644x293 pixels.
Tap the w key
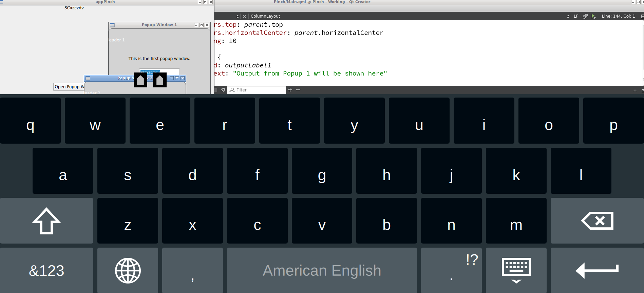(95, 121)
